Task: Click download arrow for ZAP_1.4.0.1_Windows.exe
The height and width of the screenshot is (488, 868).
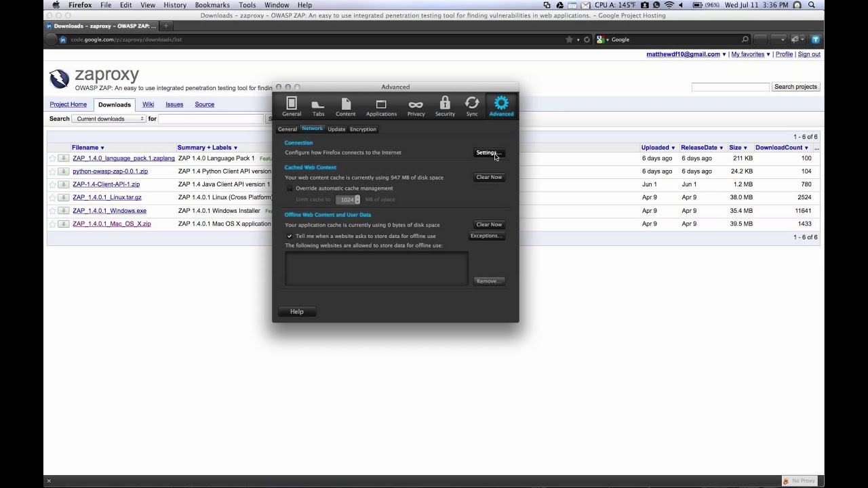Action: click(63, 211)
